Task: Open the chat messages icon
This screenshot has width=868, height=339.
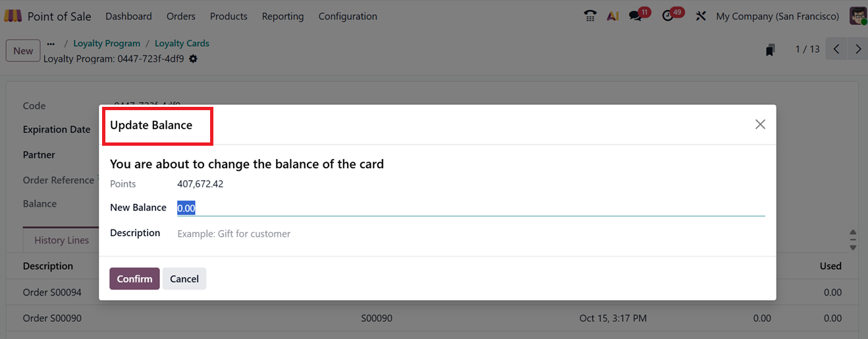Action: 636,16
